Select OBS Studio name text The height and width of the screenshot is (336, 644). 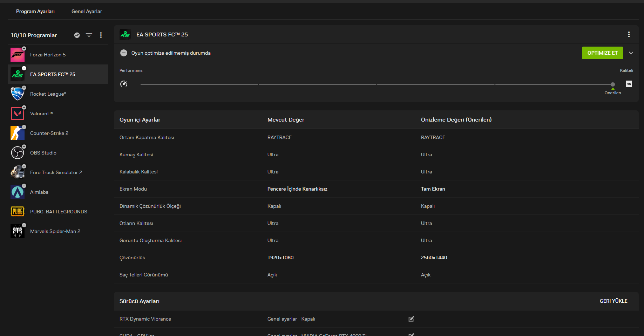(43, 153)
